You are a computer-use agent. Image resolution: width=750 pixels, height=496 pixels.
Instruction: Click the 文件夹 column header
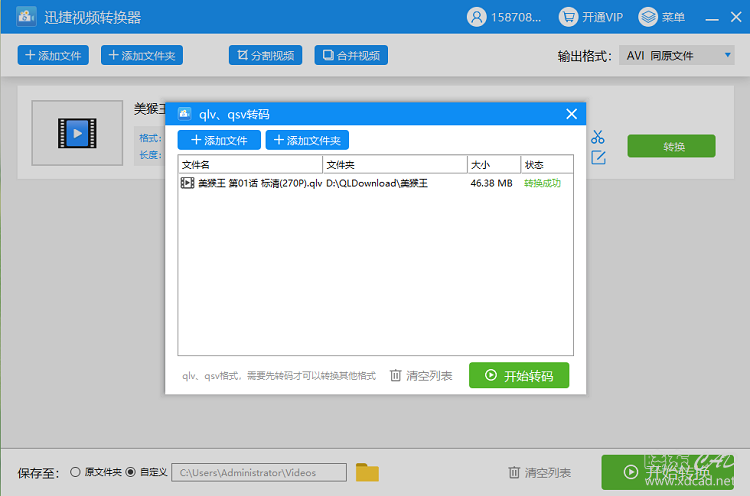pos(395,165)
